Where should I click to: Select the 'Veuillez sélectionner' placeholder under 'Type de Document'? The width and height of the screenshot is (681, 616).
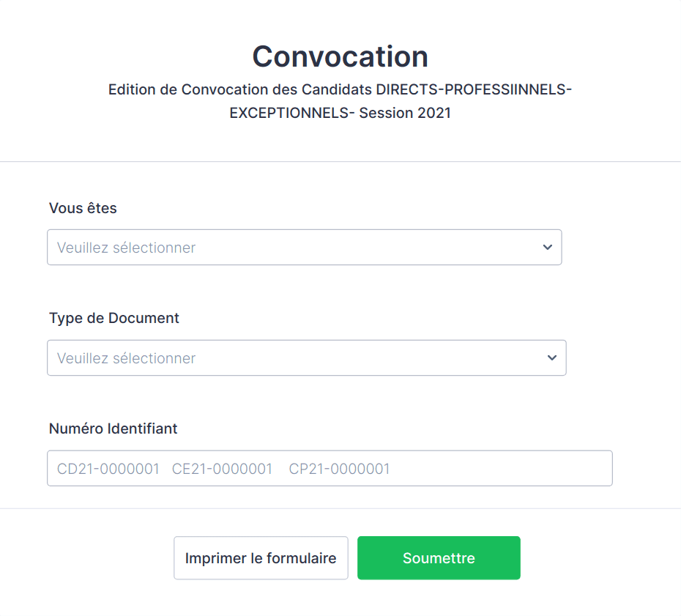(x=126, y=357)
